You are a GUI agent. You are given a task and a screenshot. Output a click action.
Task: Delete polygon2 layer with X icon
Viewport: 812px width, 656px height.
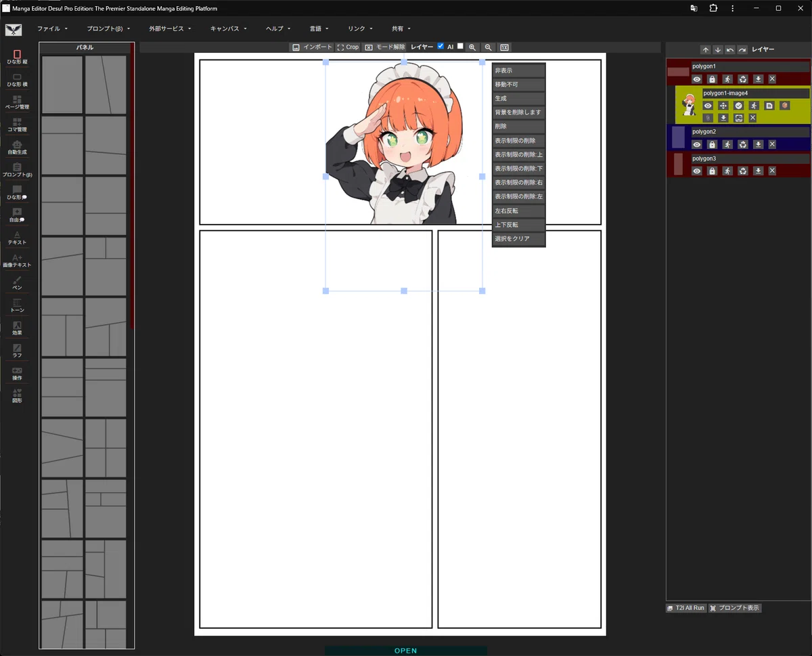[772, 144]
